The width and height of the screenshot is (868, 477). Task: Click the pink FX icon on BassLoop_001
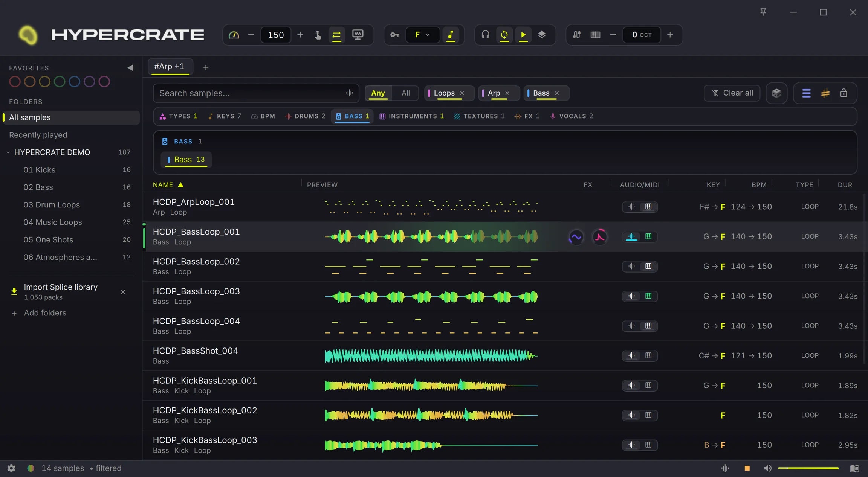click(599, 237)
